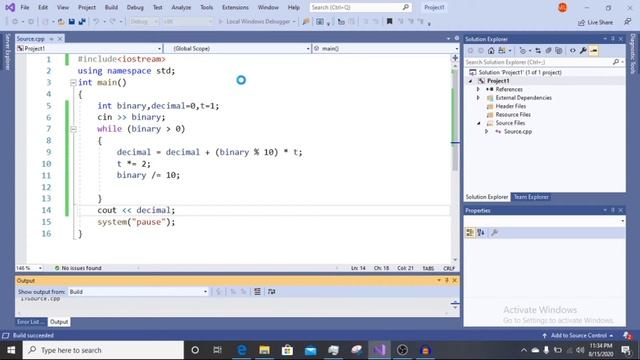The width and height of the screenshot is (640, 360).
Task: Click the user account avatar icon
Action: tap(562, 7)
